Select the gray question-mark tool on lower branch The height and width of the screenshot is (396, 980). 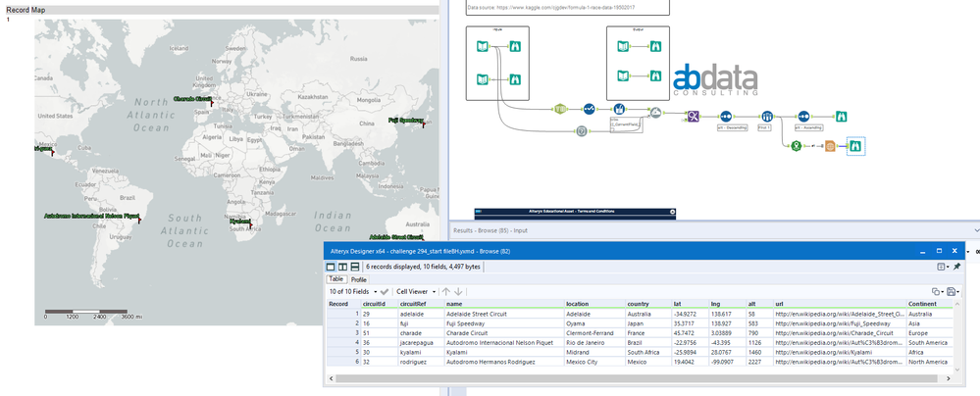point(581,131)
